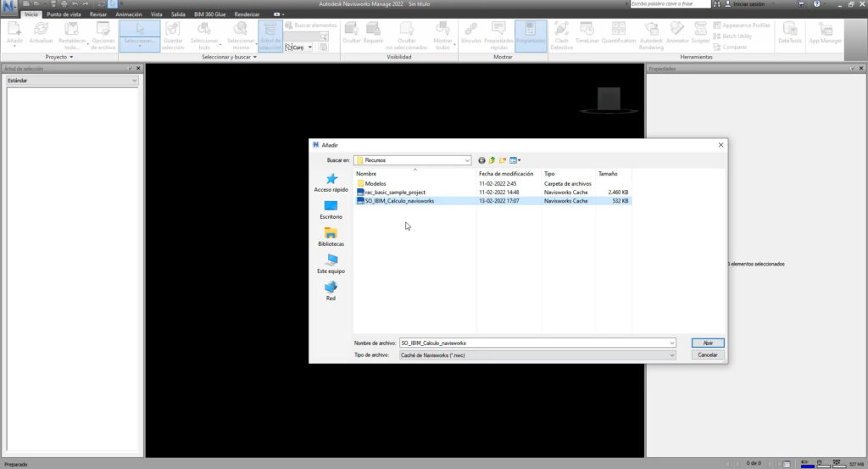868x469 pixels.
Task: Click the go back navigation icon
Action: (481, 159)
